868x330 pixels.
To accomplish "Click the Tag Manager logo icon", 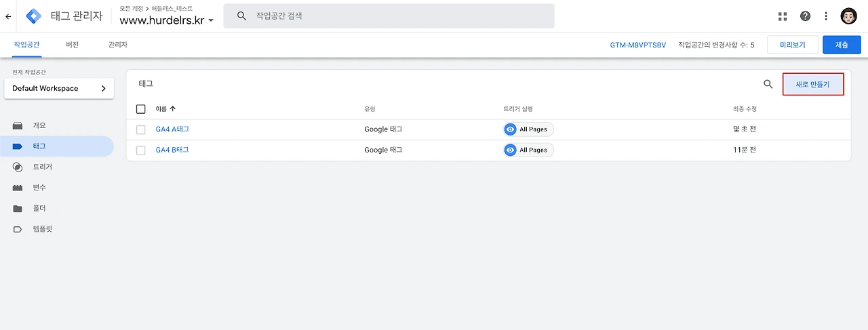I will (33, 16).
